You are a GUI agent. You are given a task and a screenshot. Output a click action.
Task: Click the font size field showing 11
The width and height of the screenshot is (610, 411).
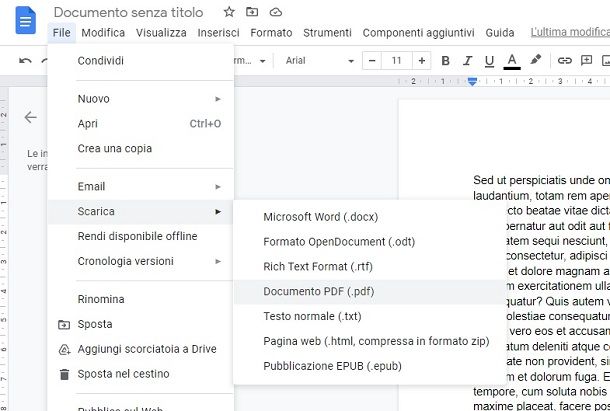[x=396, y=61]
